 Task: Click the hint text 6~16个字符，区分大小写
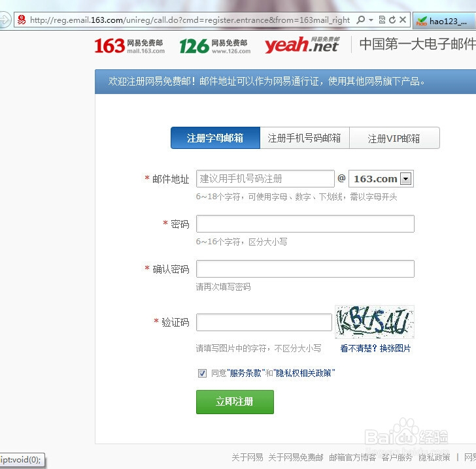click(242, 242)
